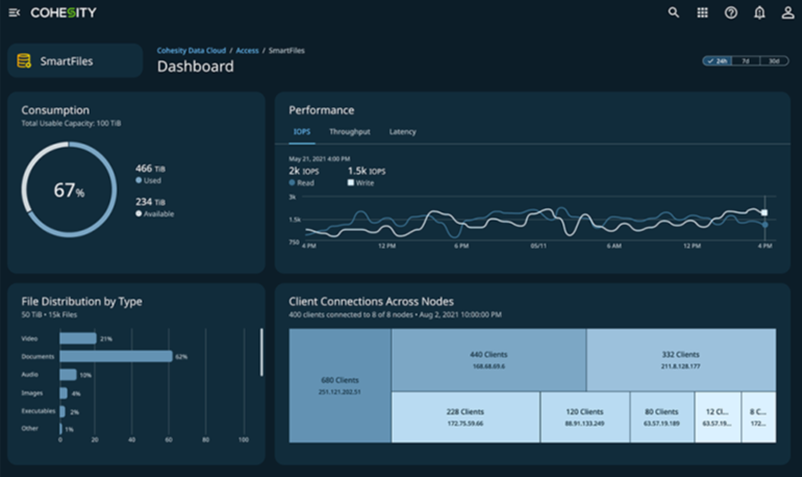Click the Documents bar in file distribution chart
This screenshot has height=477, width=802.
[116, 356]
